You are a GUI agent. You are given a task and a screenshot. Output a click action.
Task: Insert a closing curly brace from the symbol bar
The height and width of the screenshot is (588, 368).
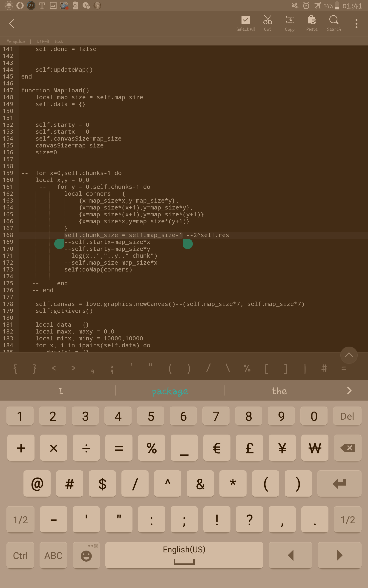tap(34, 368)
